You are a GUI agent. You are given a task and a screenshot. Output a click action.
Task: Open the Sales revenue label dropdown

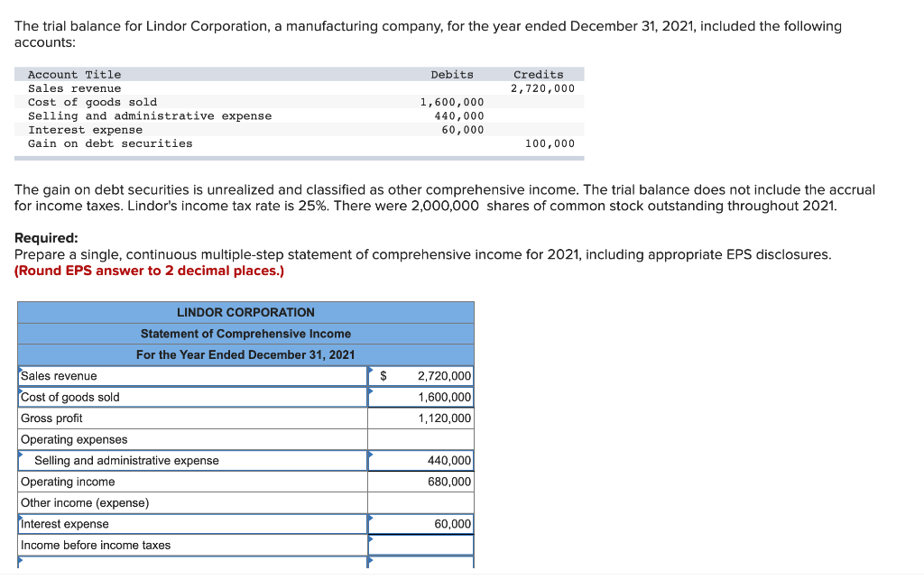pos(20,370)
